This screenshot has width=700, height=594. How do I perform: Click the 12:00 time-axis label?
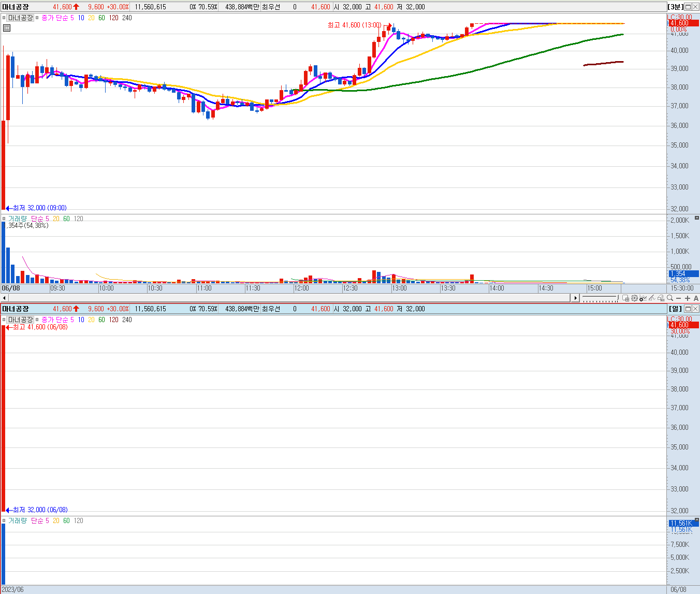click(301, 288)
